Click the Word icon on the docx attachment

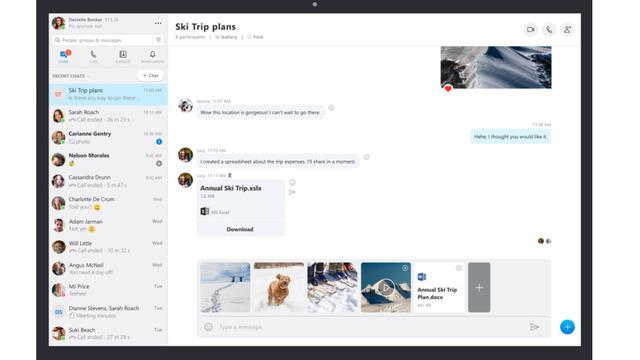click(x=422, y=277)
